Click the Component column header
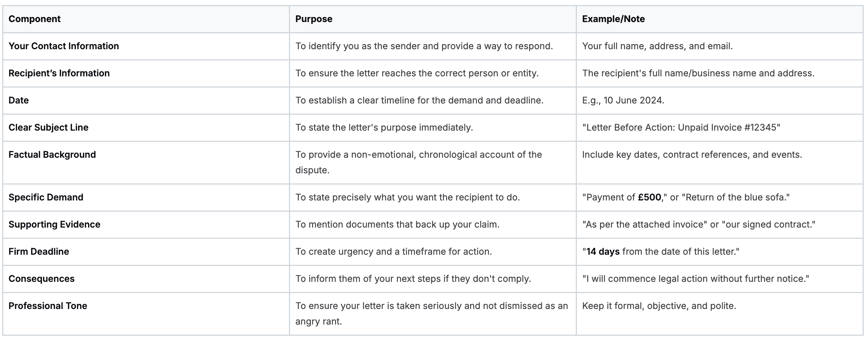 [x=34, y=19]
